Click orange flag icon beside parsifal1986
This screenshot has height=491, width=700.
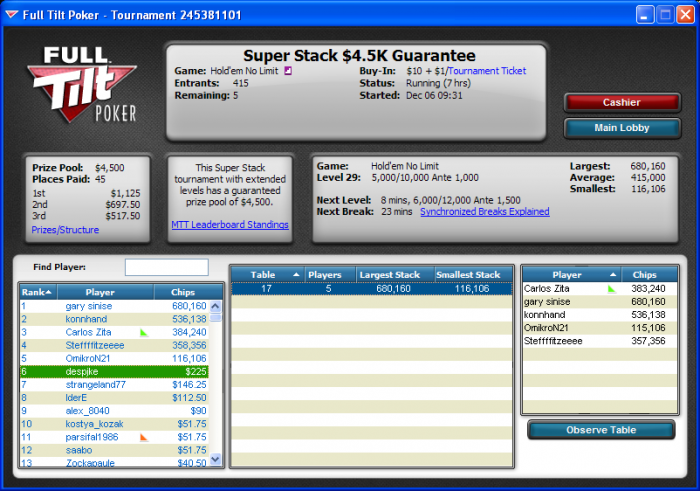coord(143,437)
